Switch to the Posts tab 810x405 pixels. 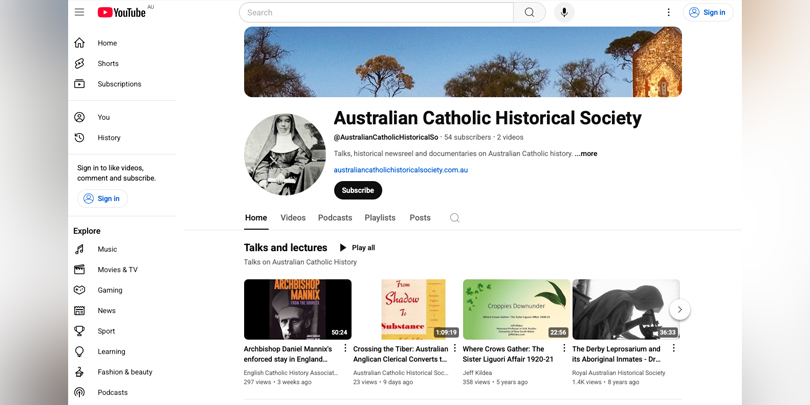(x=420, y=218)
